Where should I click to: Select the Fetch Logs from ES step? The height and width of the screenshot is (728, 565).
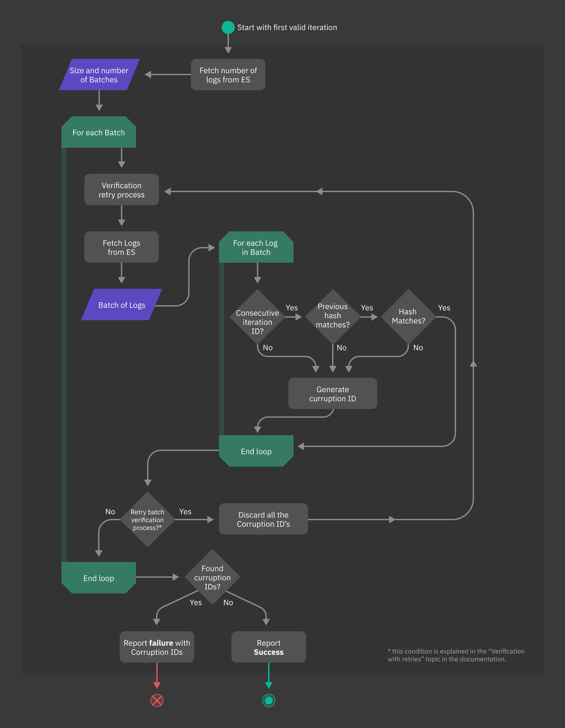click(121, 247)
